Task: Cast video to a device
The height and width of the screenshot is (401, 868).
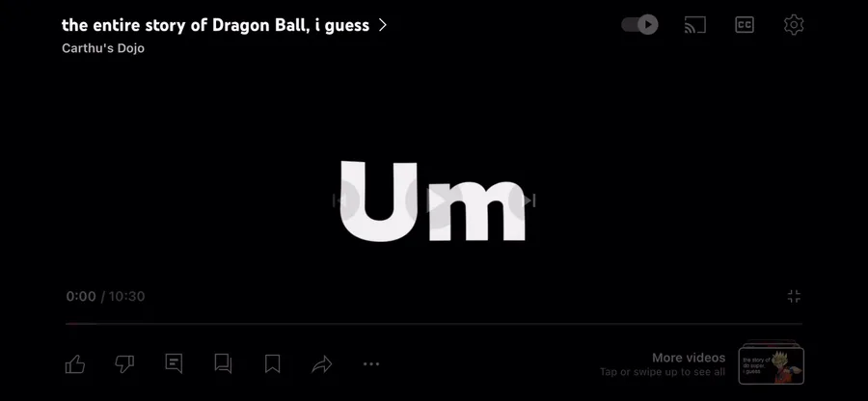Action: point(694,25)
